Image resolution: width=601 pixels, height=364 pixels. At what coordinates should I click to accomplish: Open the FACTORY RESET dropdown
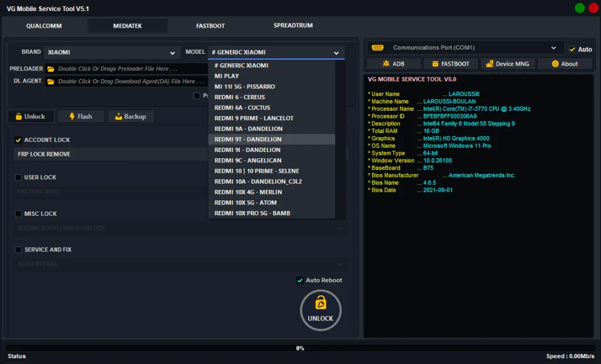click(111, 191)
